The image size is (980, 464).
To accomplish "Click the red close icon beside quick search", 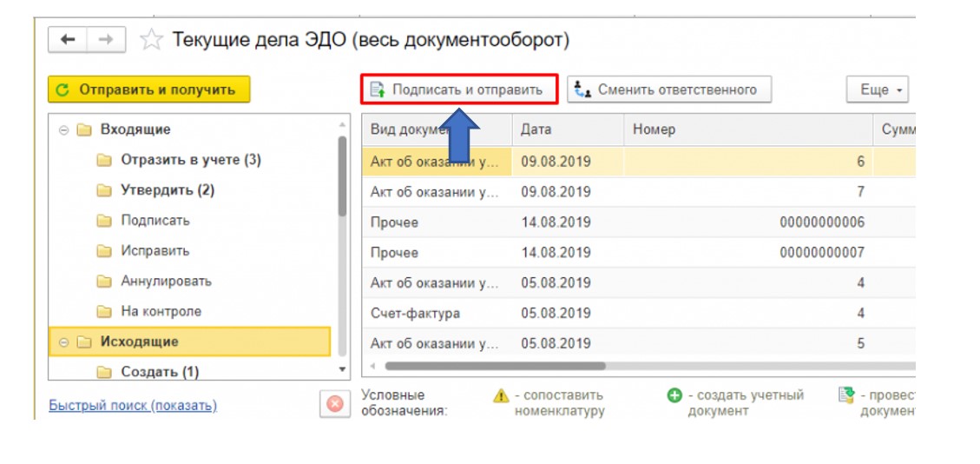I will (x=332, y=404).
